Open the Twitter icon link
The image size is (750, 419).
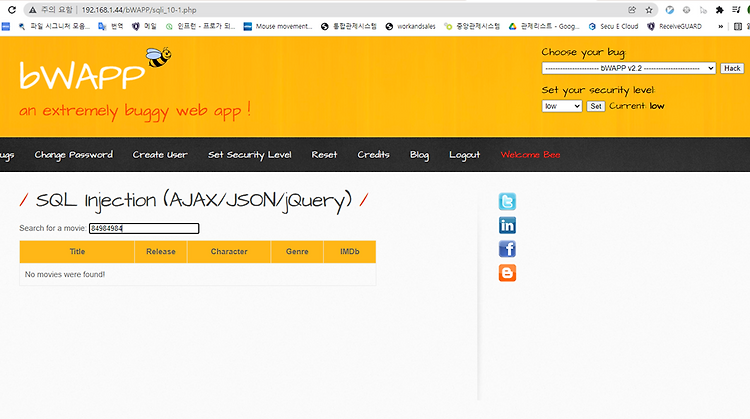tap(507, 202)
